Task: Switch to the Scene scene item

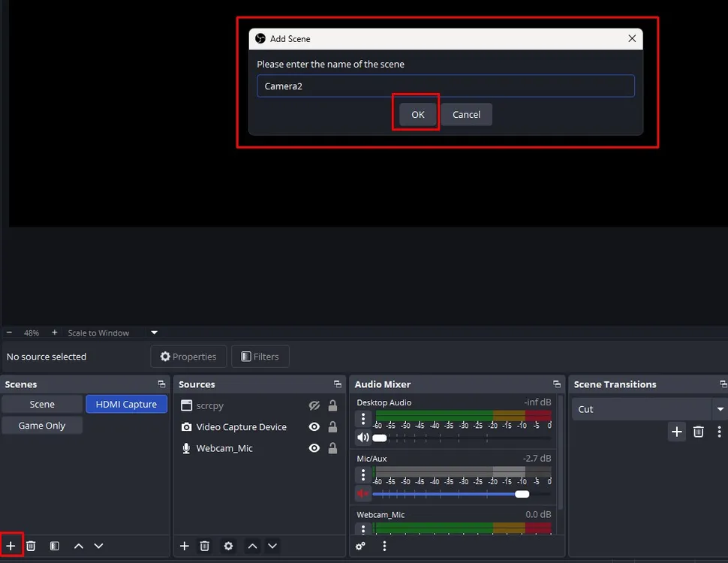Action: tap(42, 404)
